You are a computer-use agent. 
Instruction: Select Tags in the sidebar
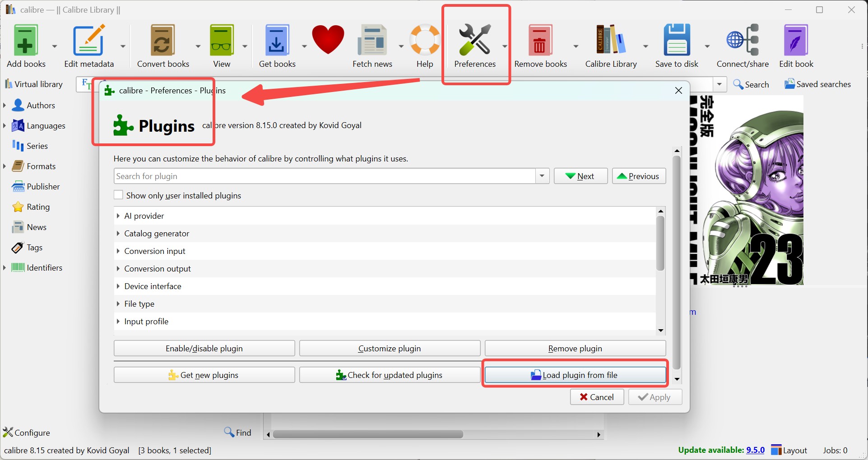point(32,247)
